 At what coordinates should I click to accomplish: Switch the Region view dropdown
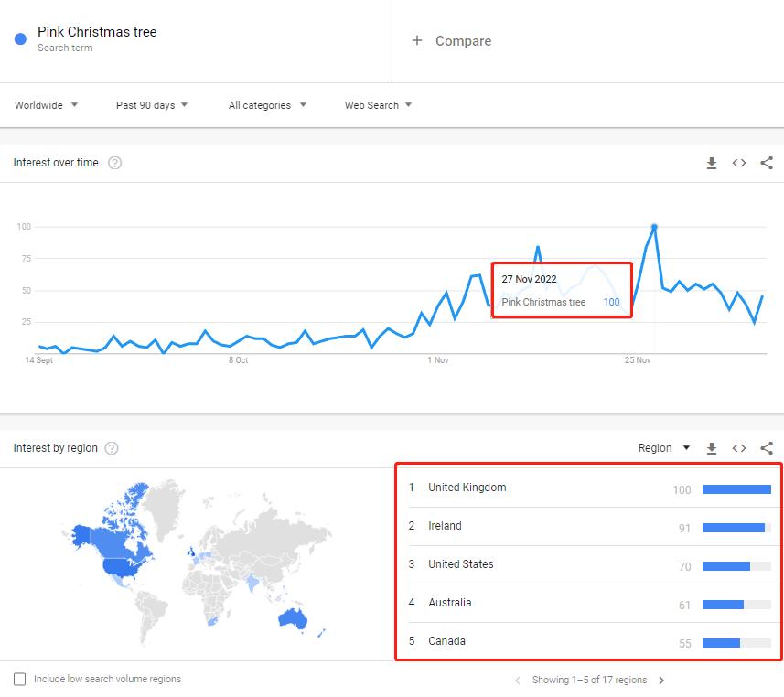[x=664, y=448]
